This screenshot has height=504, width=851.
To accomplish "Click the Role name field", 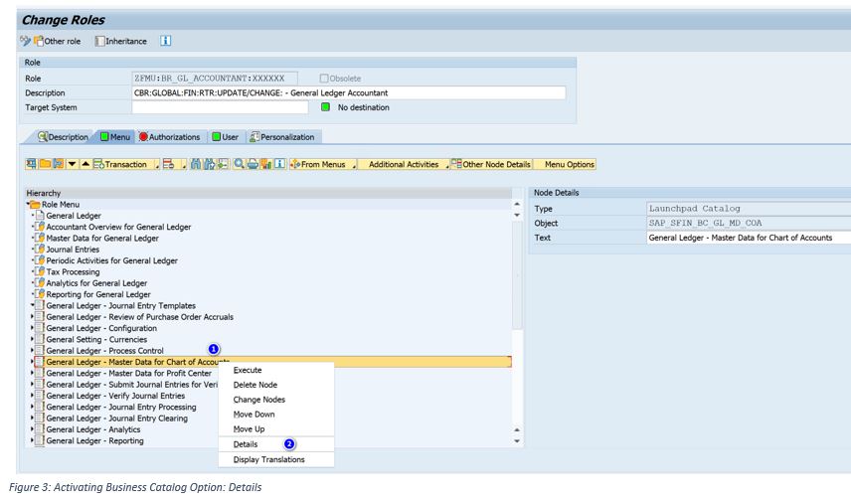I will [215, 79].
